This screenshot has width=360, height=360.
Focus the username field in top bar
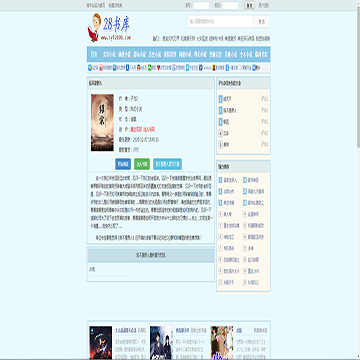click(201, 6)
